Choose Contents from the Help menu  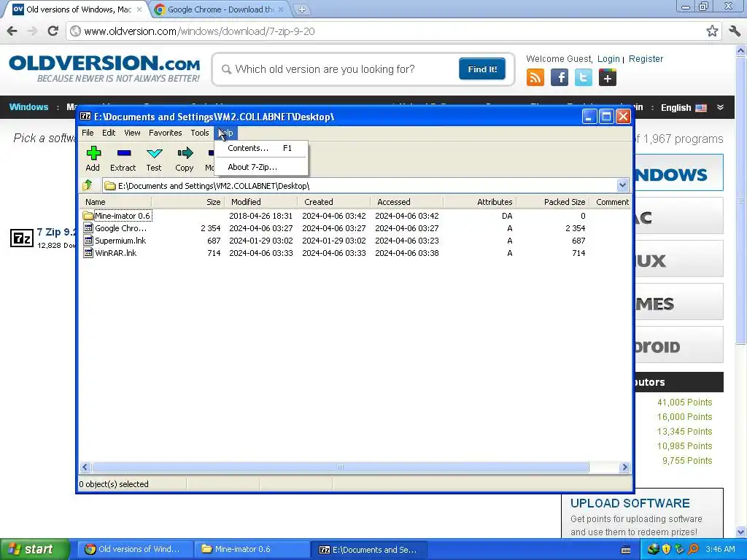point(261,148)
